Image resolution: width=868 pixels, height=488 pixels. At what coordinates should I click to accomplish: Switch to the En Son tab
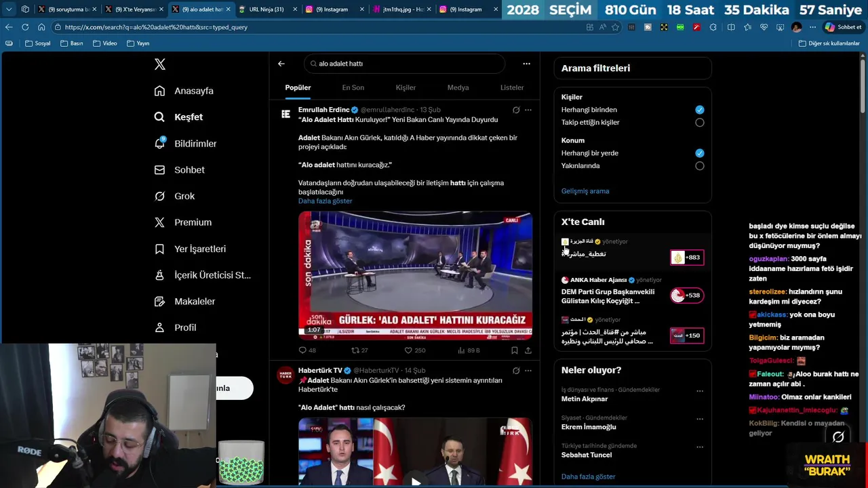[x=353, y=87]
